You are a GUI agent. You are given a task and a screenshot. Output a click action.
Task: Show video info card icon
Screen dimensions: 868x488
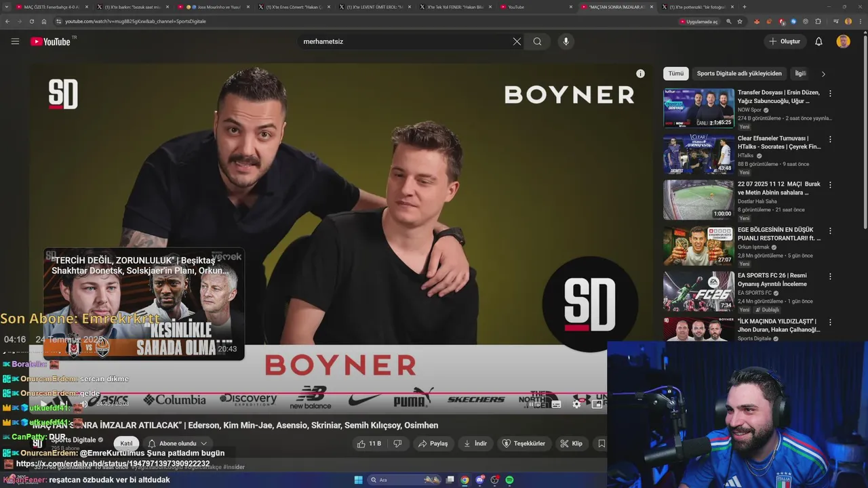(x=640, y=73)
